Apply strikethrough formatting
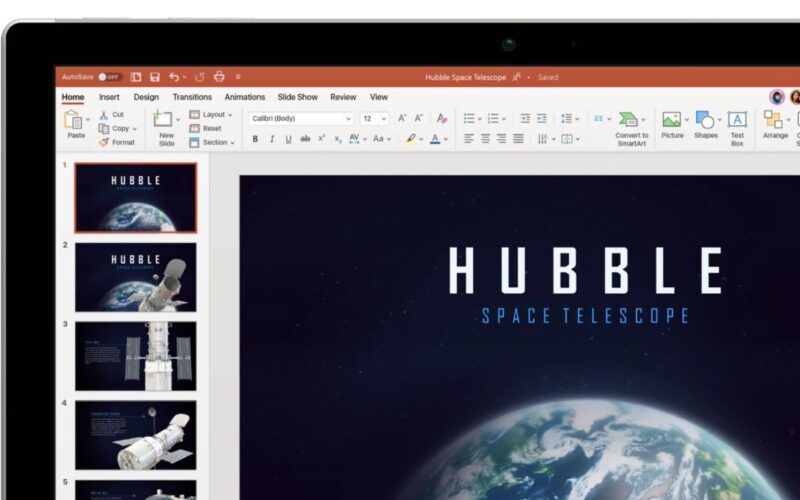 click(x=305, y=139)
